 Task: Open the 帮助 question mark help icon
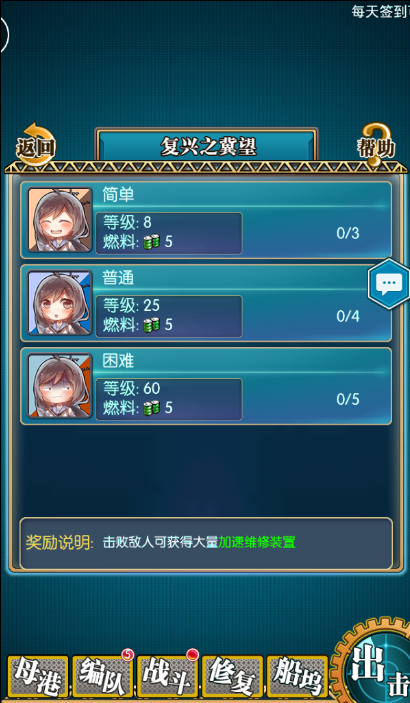[376, 145]
